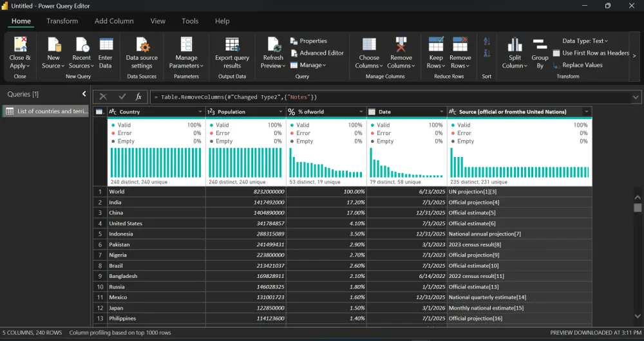Image resolution: width=644 pixels, height=341 pixels.
Task: Click the 1417492000 population cell
Action: [245, 202]
